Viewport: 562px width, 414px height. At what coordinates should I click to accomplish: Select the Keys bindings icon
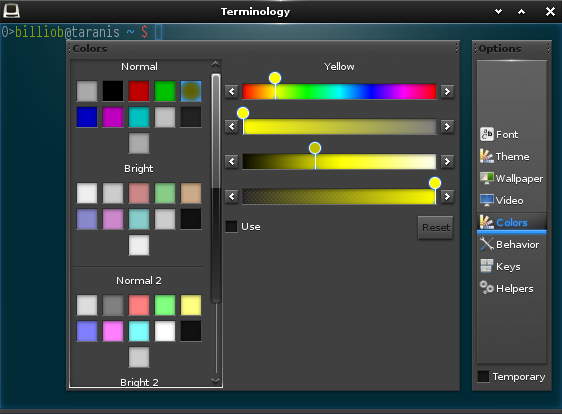pos(486,266)
